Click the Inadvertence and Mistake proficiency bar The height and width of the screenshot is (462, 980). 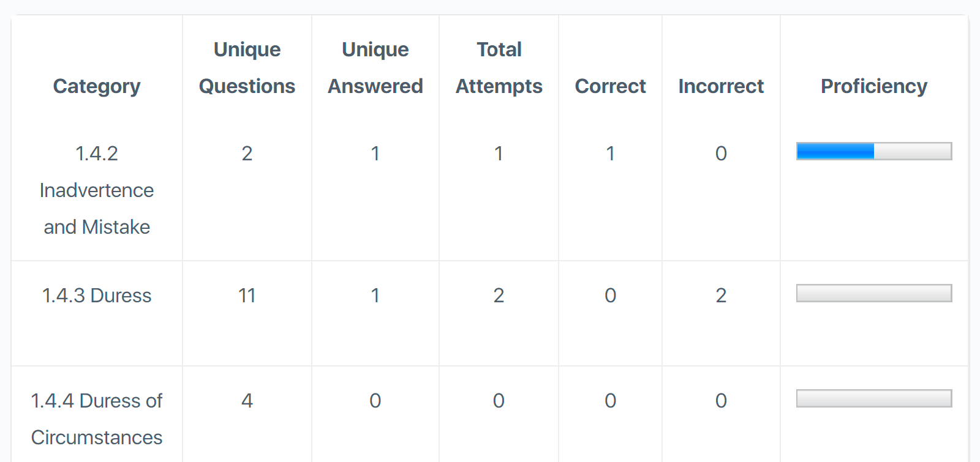click(x=873, y=151)
